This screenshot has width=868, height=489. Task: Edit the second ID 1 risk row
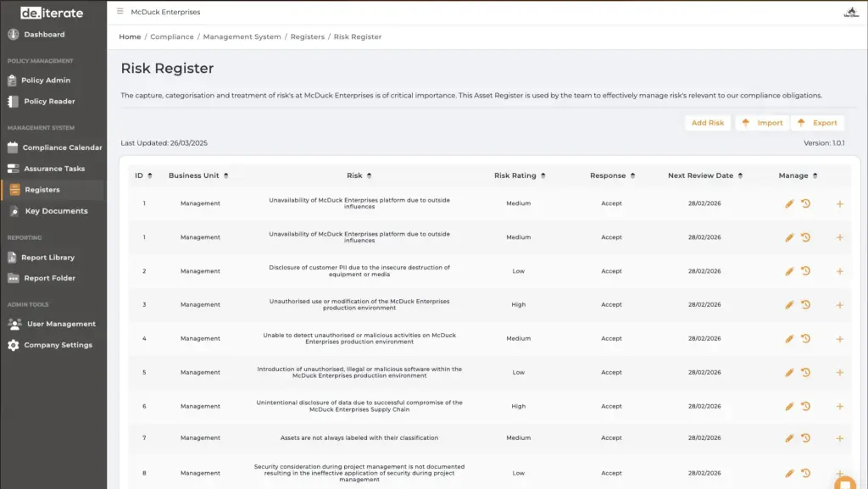(789, 237)
